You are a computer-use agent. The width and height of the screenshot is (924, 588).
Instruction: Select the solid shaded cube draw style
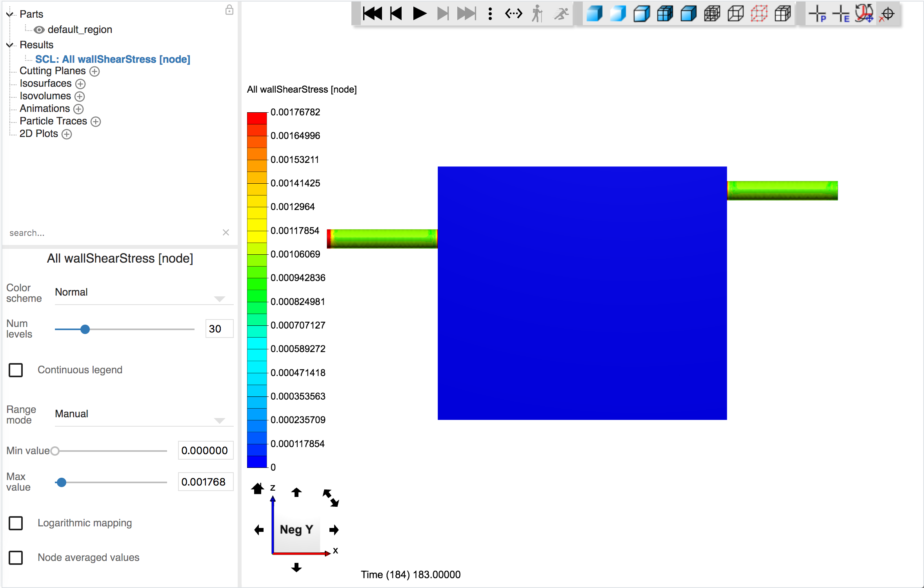click(595, 14)
